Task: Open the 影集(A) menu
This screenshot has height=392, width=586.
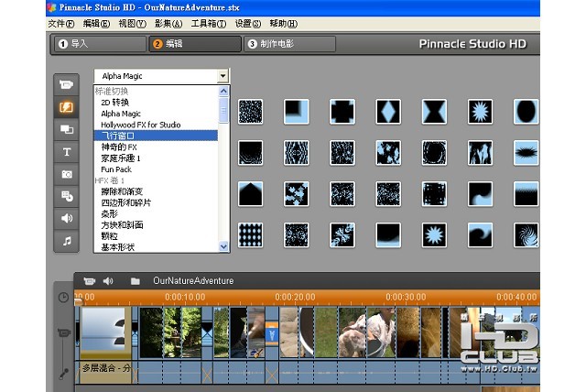Action: (168, 24)
